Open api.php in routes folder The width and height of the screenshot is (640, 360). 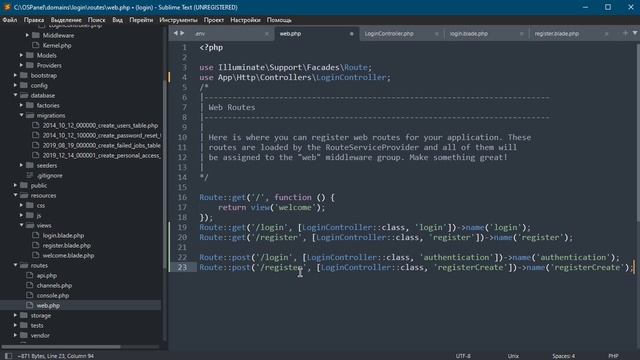[47, 276]
